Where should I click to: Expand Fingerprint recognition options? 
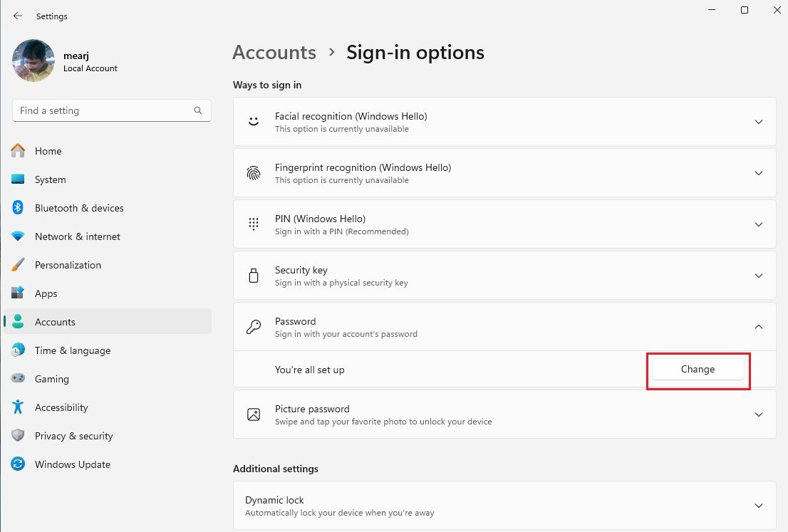point(759,173)
